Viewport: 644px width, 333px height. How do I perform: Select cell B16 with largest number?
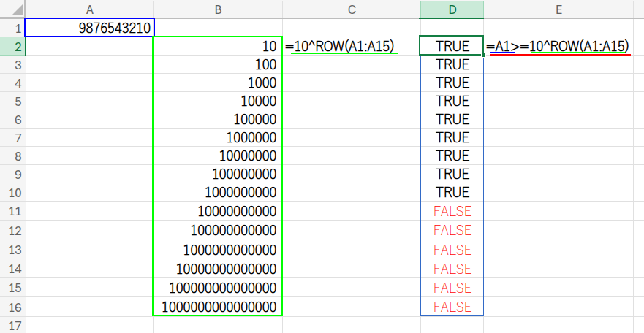click(x=218, y=307)
